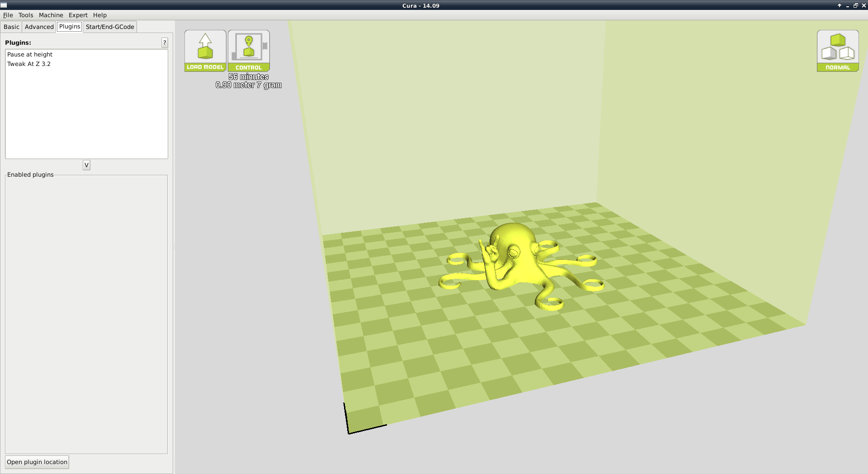Viewport: 868px width, 474px height.
Task: Click Open plugin location button
Action: pos(37,462)
